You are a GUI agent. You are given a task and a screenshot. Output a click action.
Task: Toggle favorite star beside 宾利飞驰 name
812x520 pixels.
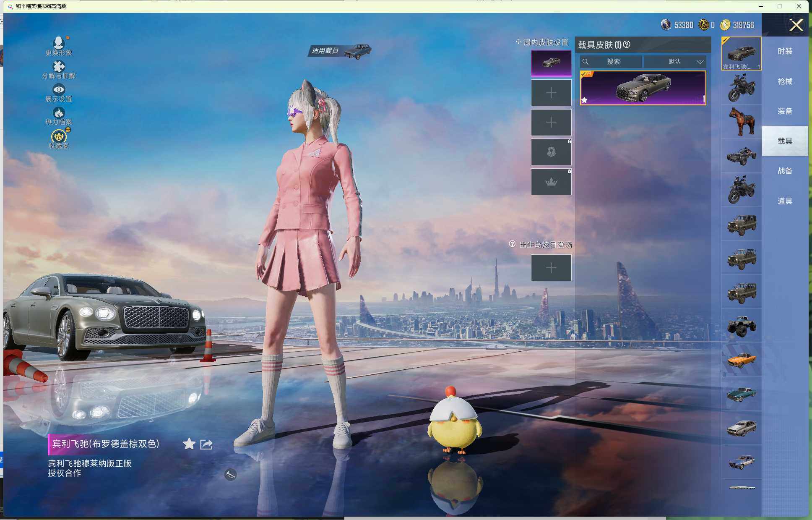coord(189,444)
